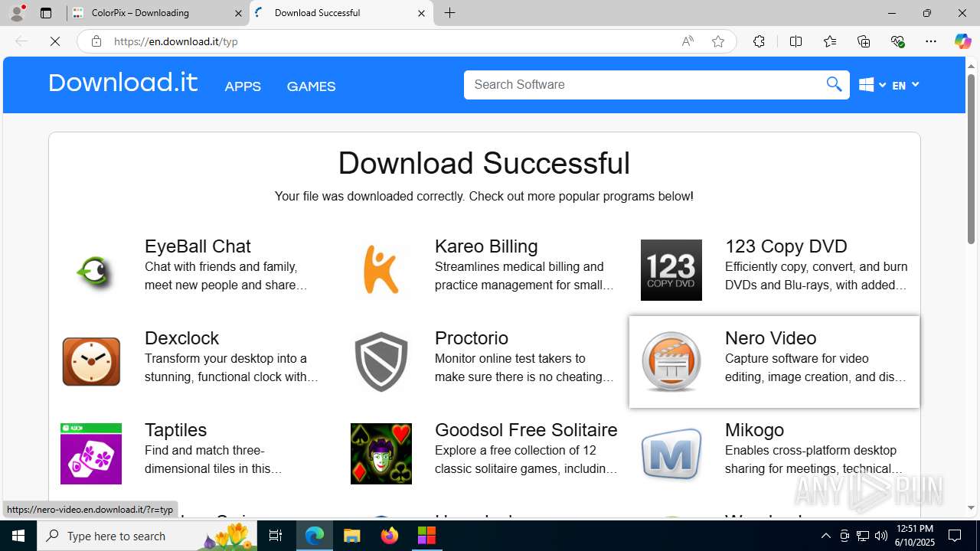Open the Windows Start menu

(18, 536)
